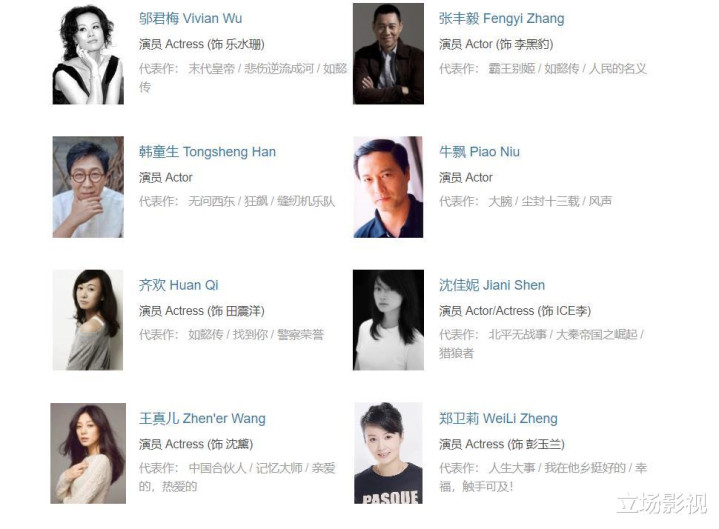Visit the 沈佳妮 Jiani Shen profile link
Screen dimensions: 719x529
coord(492,285)
